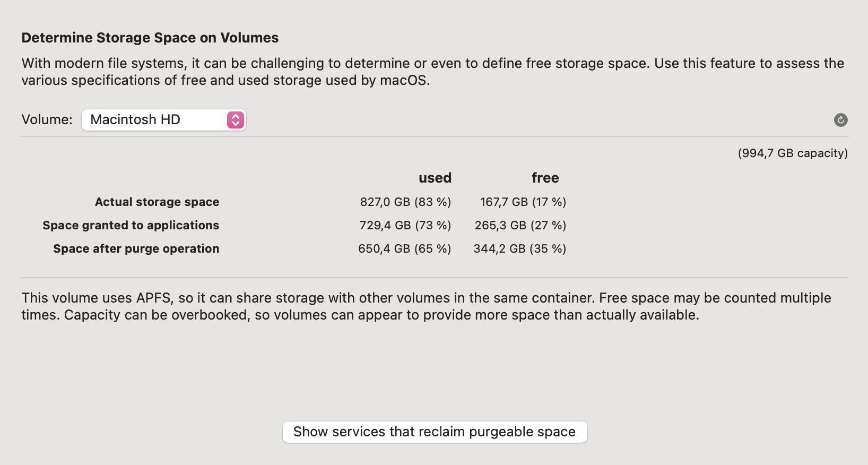Click the "Volume:" label
Viewport: 868px width, 465px height.
coord(47,120)
